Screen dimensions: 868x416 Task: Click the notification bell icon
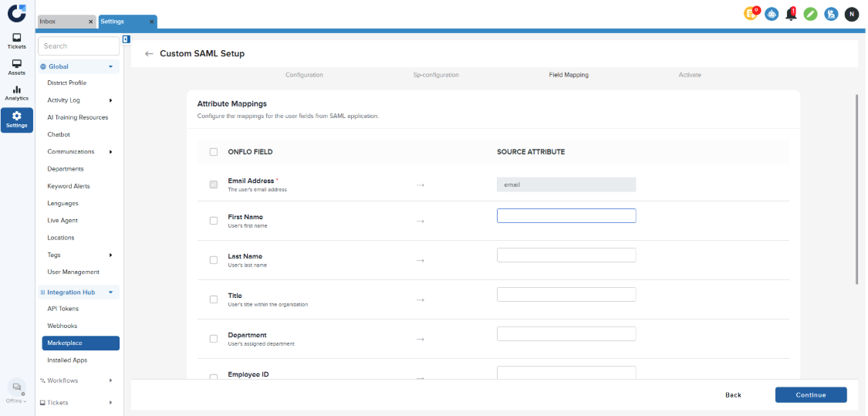point(791,14)
